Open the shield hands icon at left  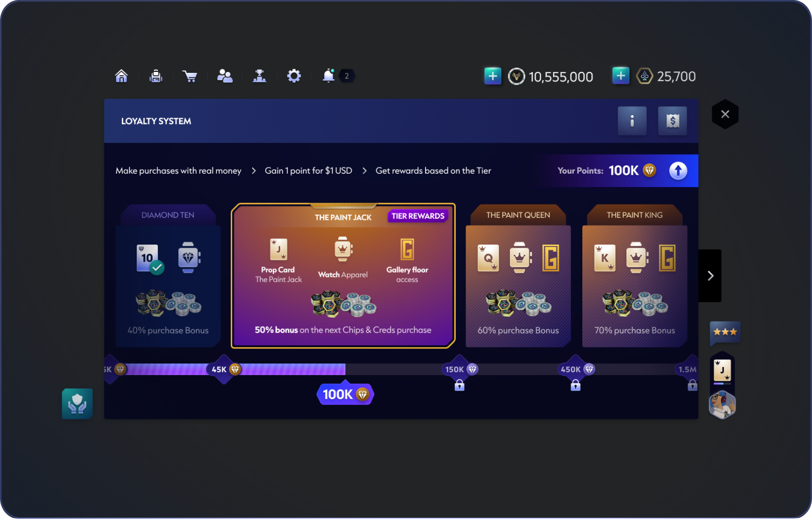point(77,404)
